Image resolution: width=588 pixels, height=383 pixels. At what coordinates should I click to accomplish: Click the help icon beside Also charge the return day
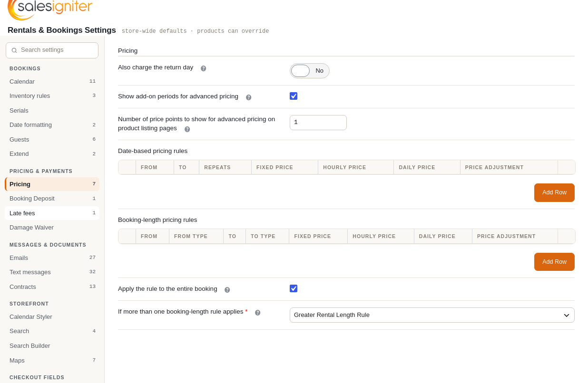click(x=203, y=68)
